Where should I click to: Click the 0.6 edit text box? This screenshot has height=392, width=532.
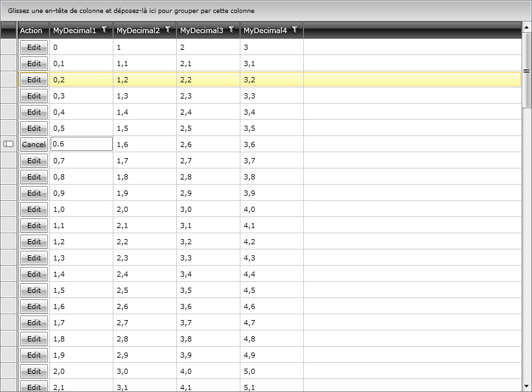pyautogui.click(x=82, y=144)
